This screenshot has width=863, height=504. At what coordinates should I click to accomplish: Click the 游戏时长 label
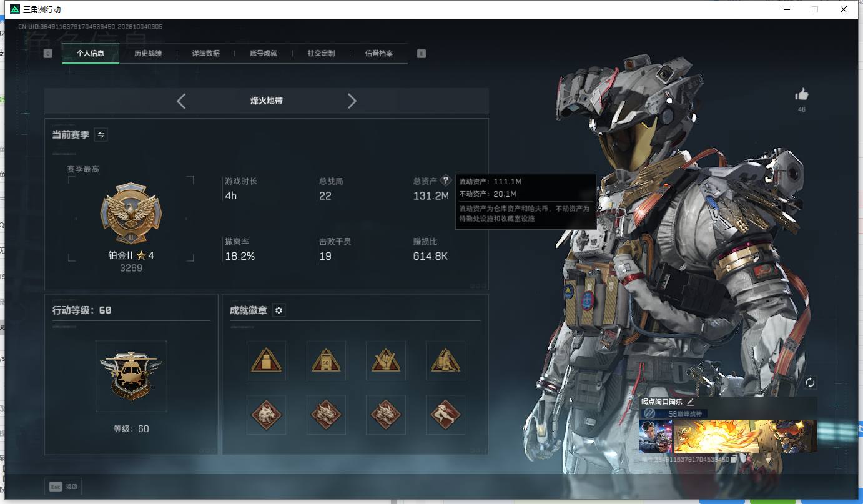241,181
